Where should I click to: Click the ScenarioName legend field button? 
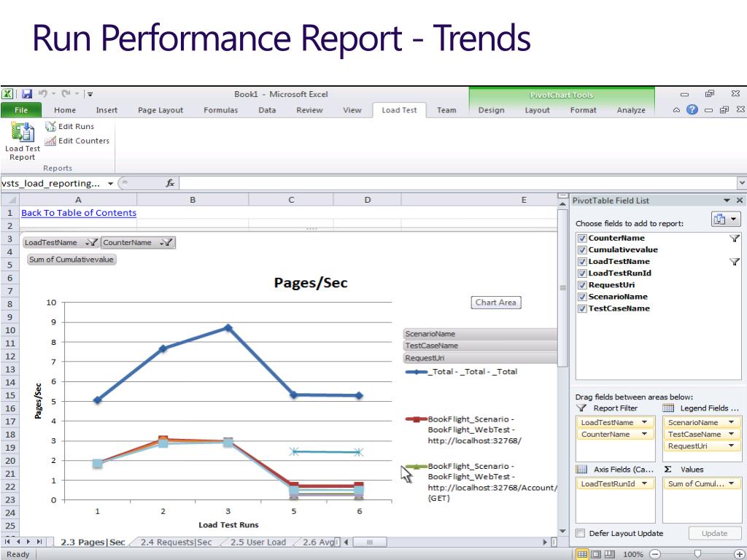click(480, 334)
